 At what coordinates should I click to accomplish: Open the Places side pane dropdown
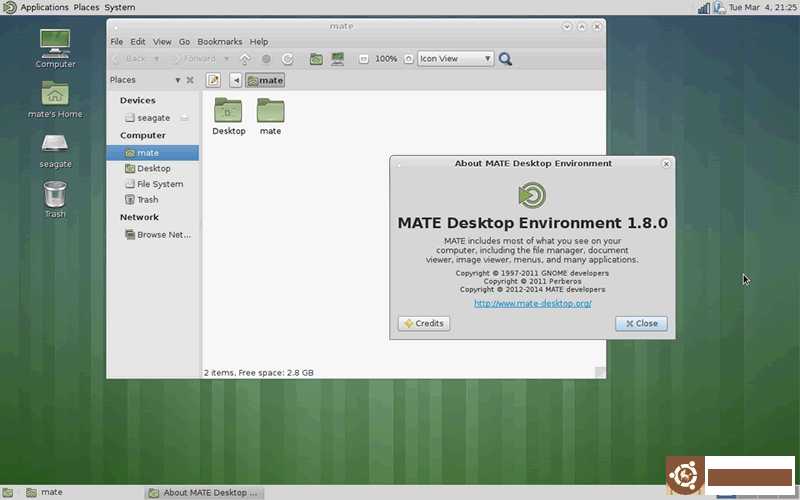[178, 80]
